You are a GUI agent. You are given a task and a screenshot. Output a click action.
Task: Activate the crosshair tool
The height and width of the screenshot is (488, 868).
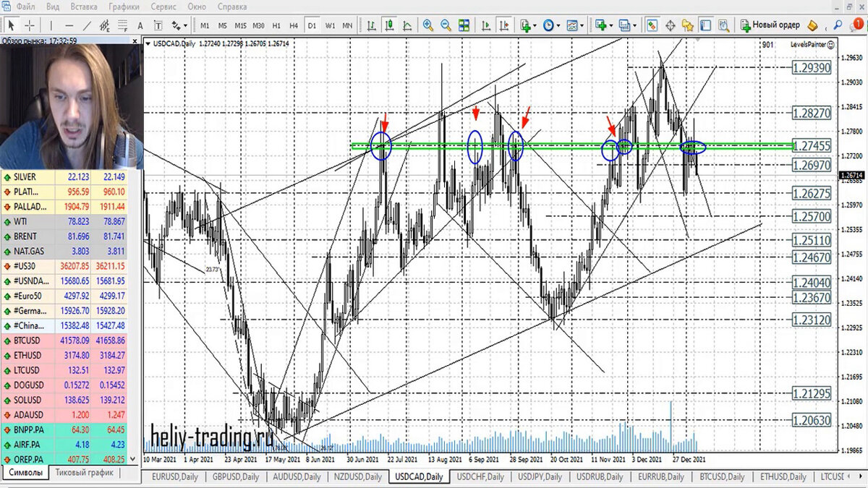(x=30, y=25)
